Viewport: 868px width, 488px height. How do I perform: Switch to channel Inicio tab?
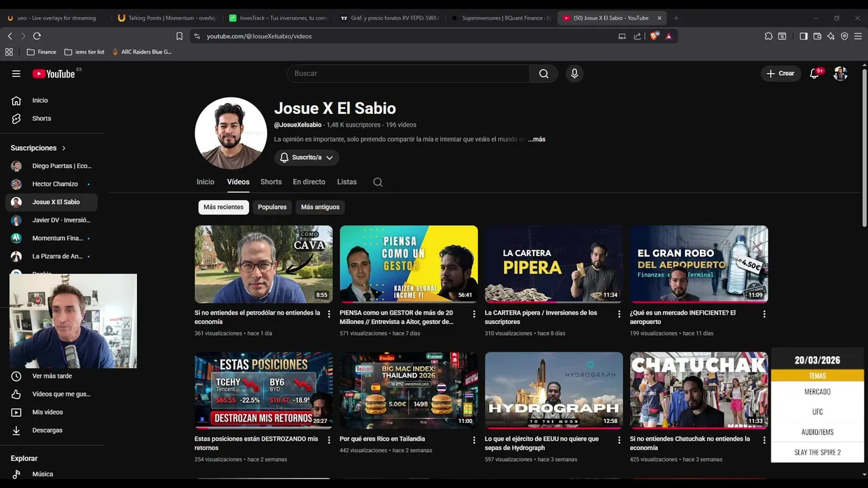click(x=205, y=182)
